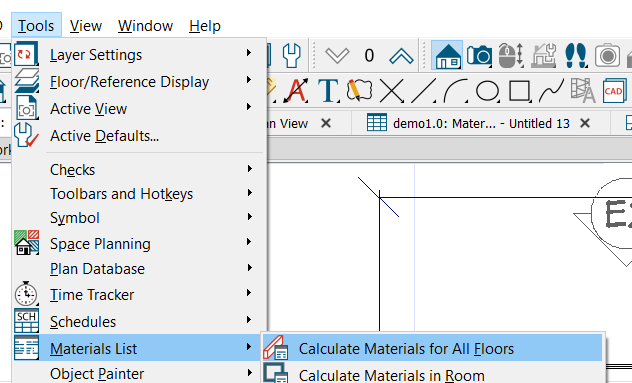This screenshot has width=632, height=383.
Task: Expand the Time Tracker submenu arrow
Action: [249, 293]
